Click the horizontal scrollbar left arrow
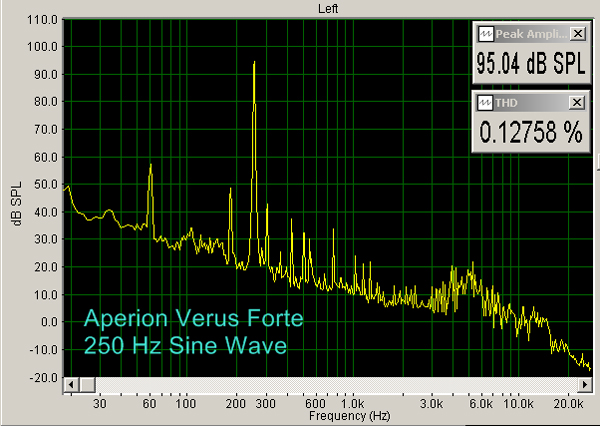This screenshot has width=600, height=426. pyautogui.click(x=71, y=385)
